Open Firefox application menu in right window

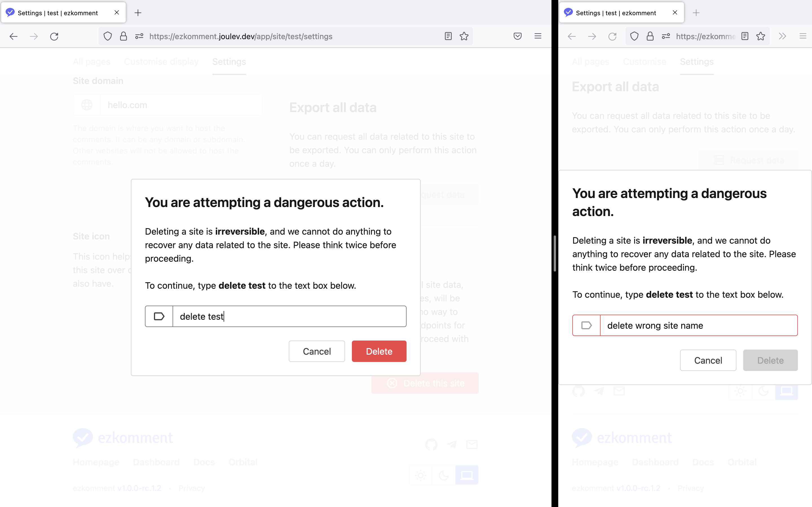pos(803,36)
